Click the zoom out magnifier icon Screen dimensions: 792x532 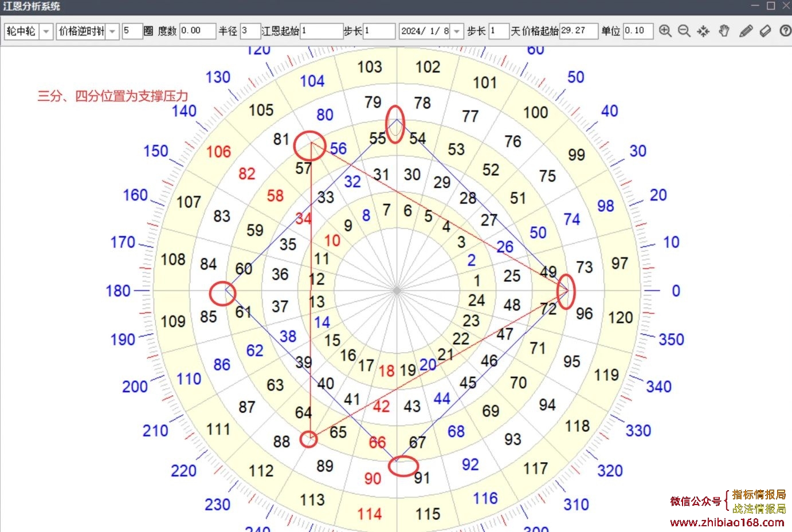684,31
